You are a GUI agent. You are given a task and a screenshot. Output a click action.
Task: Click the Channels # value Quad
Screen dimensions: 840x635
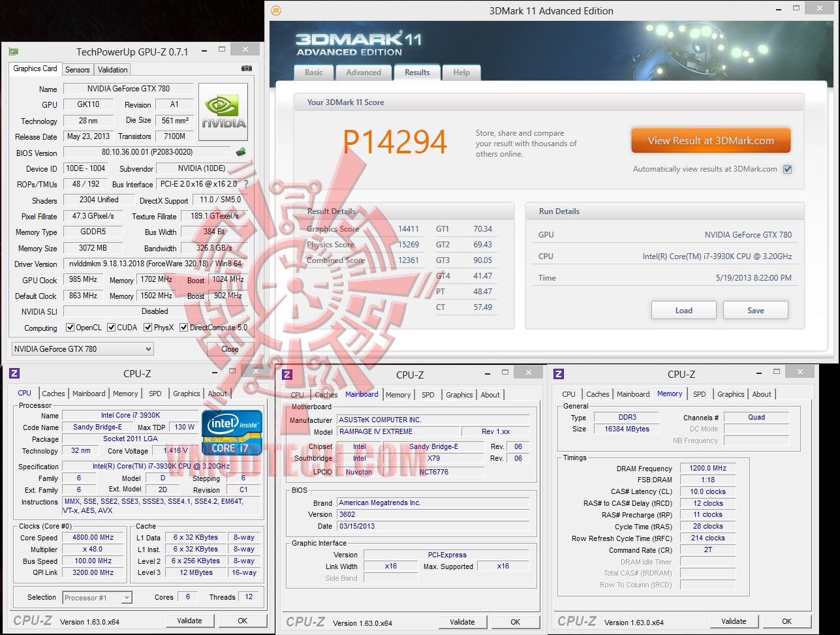pos(756,417)
